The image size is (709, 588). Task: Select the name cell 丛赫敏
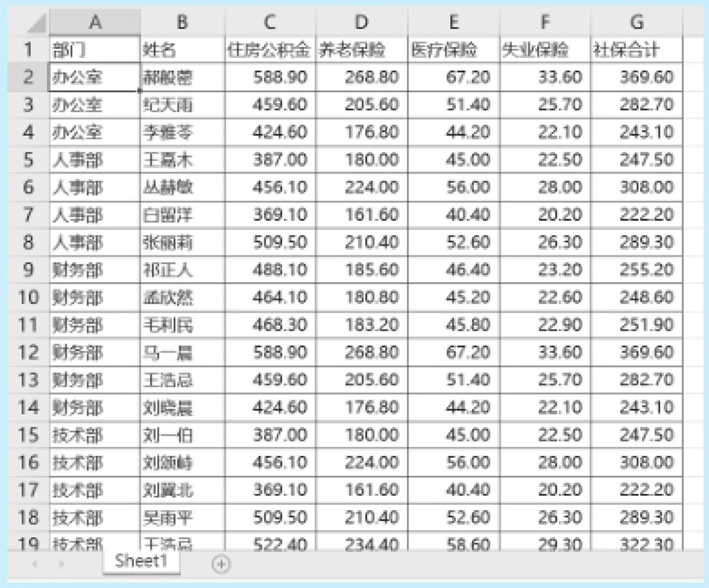[x=182, y=187]
